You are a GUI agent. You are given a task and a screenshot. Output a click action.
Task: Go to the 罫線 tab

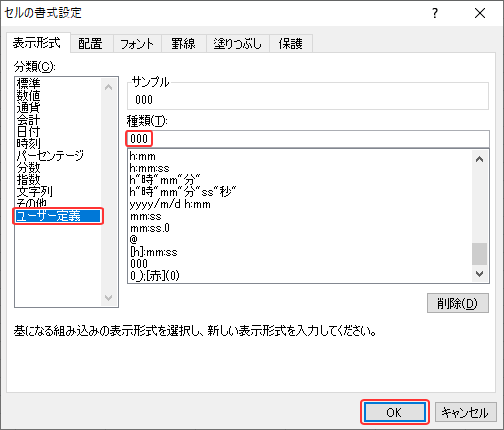(x=183, y=44)
